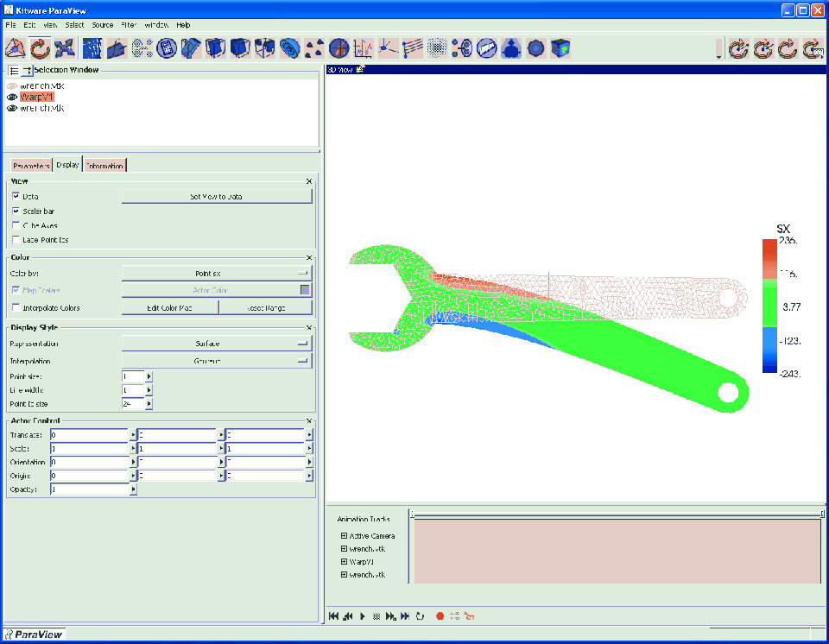Screen dimensions: 829x644
Task: Click the animation timeline slider
Action: (x=617, y=514)
